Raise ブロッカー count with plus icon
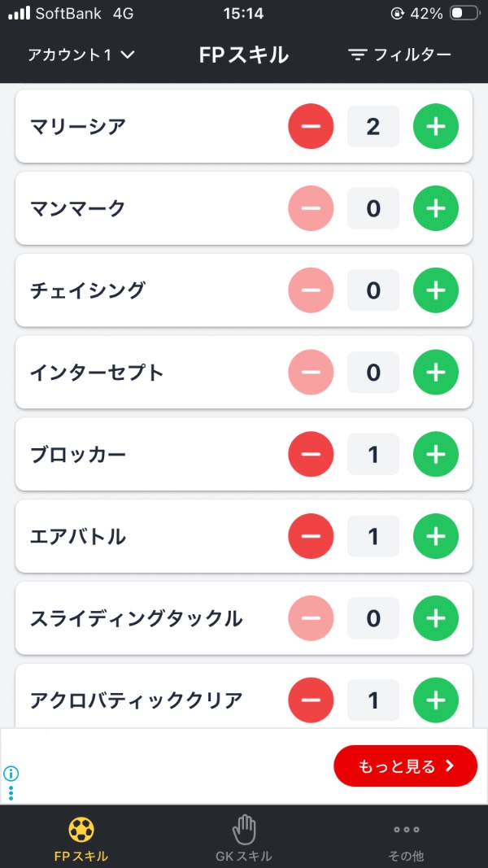Viewport: 488px width, 868px height. 436,454
